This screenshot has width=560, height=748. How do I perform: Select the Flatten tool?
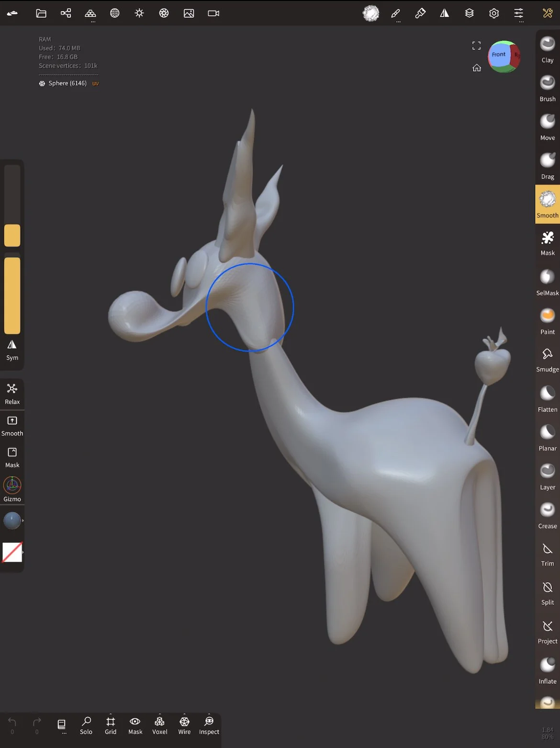point(548,399)
